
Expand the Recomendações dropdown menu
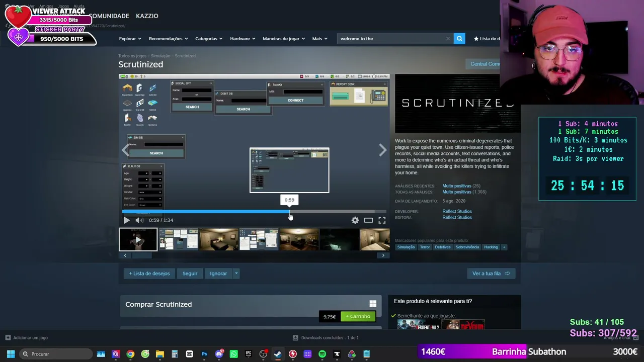tap(168, 39)
